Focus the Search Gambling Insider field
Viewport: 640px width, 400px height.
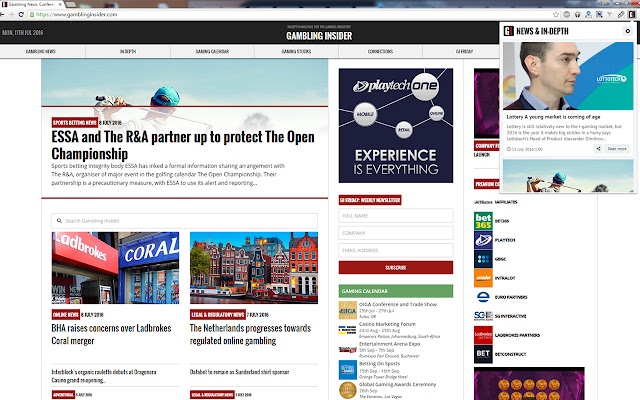pyautogui.click(x=184, y=221)
